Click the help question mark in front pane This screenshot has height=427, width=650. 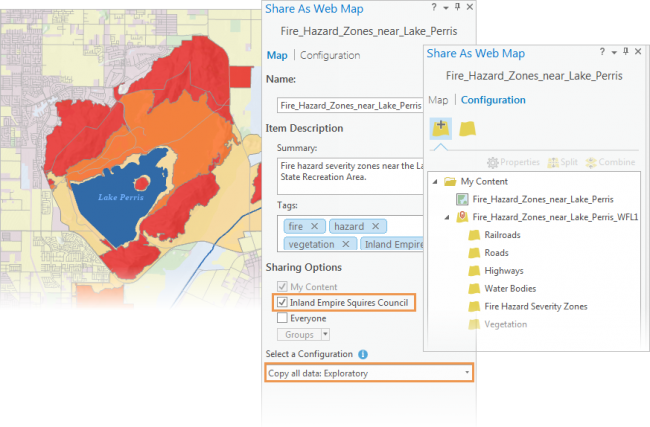tap(602, 52)
